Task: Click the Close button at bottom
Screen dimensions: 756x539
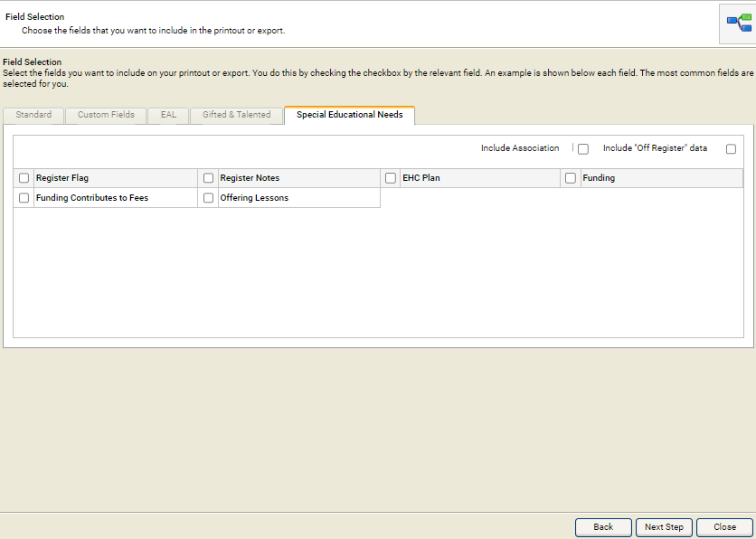Action: tap(724, 527)
